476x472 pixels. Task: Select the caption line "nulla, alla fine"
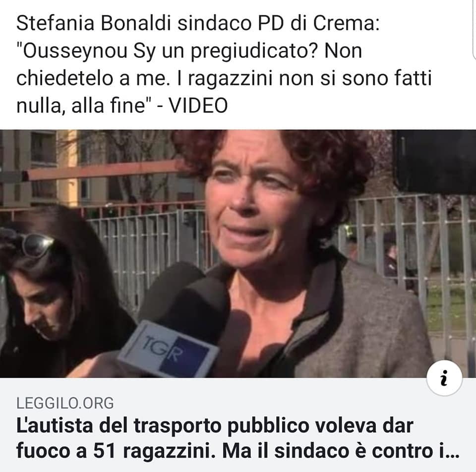[84, 106]
